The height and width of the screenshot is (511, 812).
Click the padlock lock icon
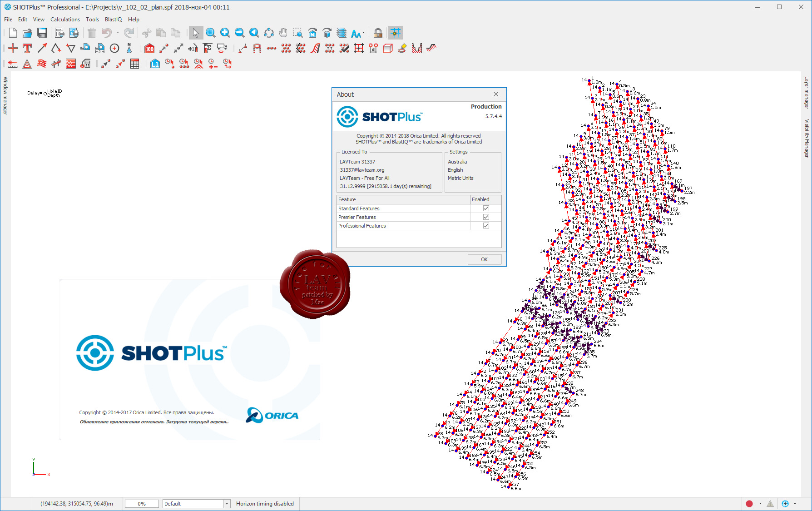[378, 33]
